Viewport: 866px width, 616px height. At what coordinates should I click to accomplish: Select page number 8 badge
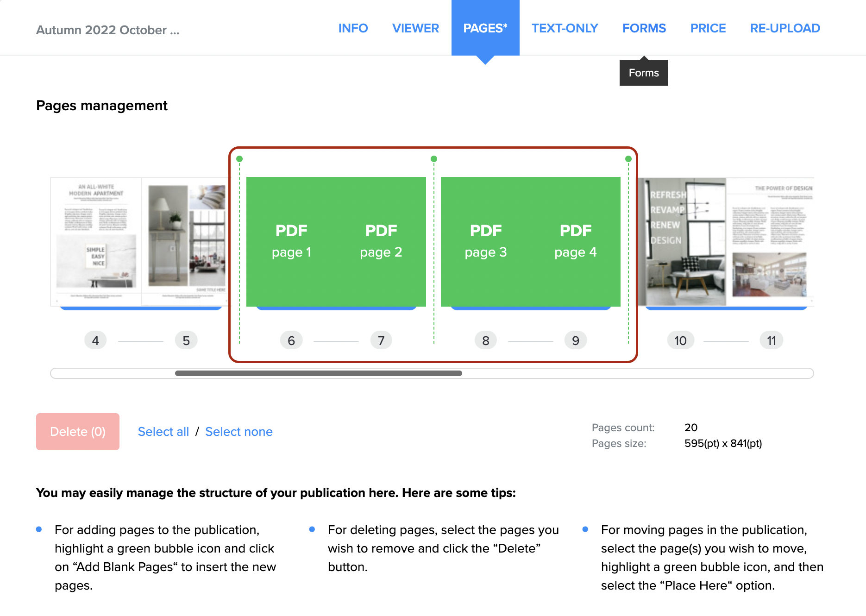point(486,340)
